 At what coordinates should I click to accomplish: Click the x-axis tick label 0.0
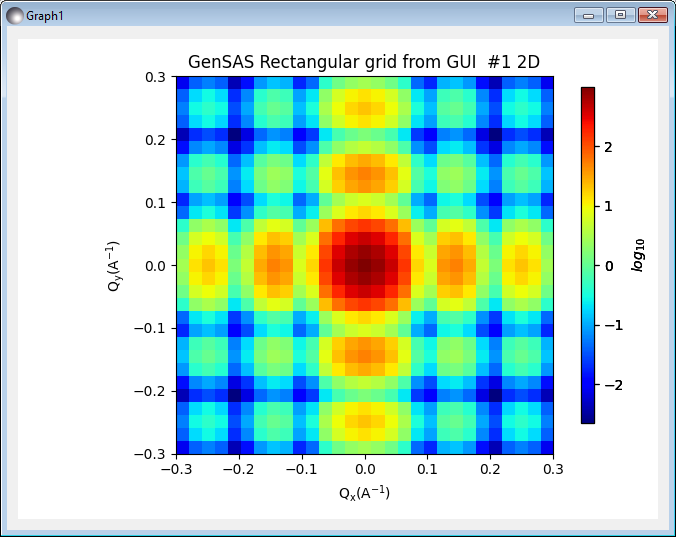[x=365, y=469]
